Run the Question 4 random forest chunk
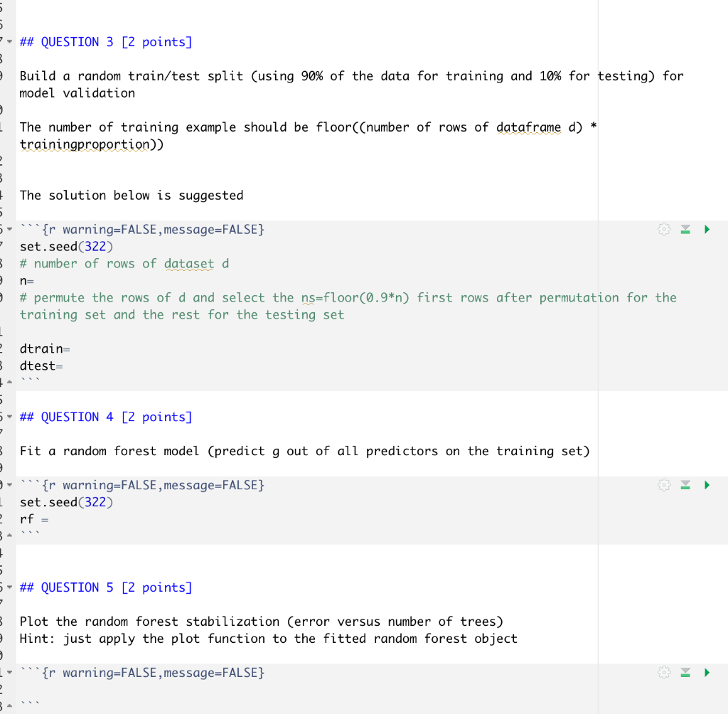 (707, 485)
